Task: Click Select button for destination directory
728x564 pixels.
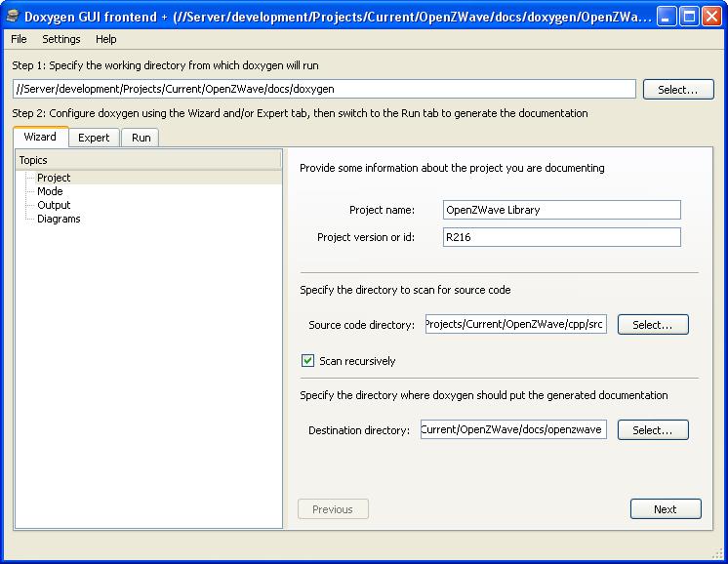Action: tap(653, 430)
